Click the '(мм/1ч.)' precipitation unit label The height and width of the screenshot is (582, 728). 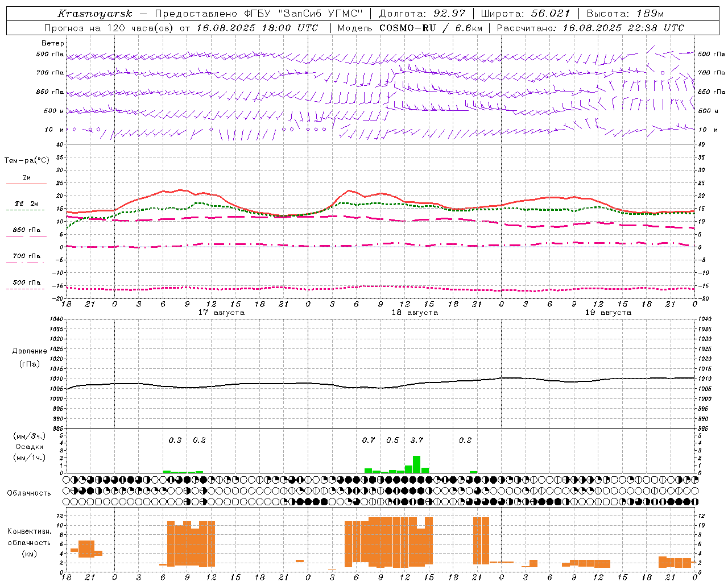coord(30,458)
